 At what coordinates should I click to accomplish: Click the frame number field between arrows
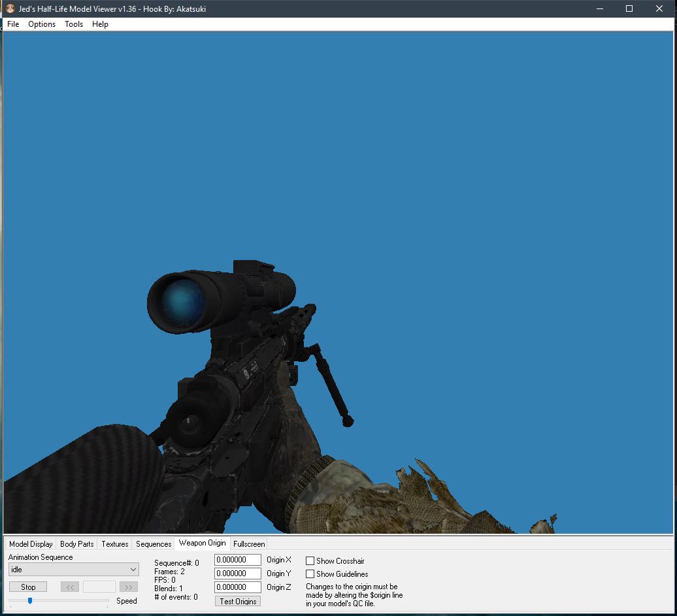pyautogui.click(x=99, y=587)
